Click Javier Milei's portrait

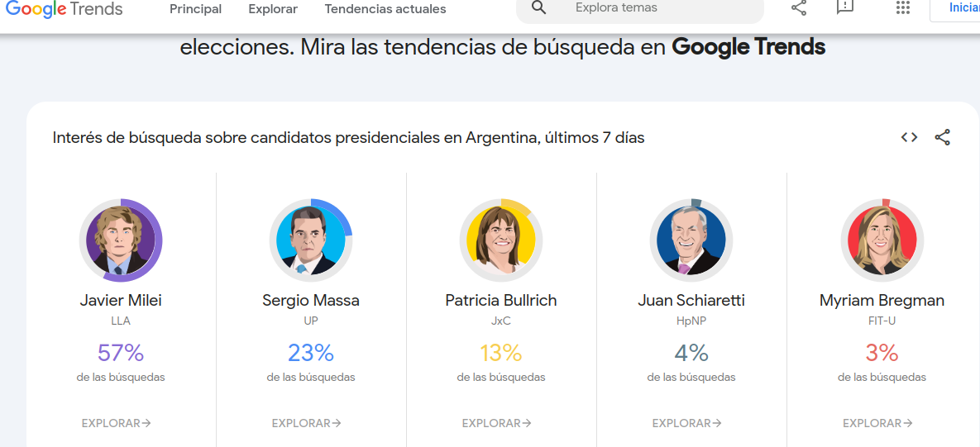pos(121,240)
